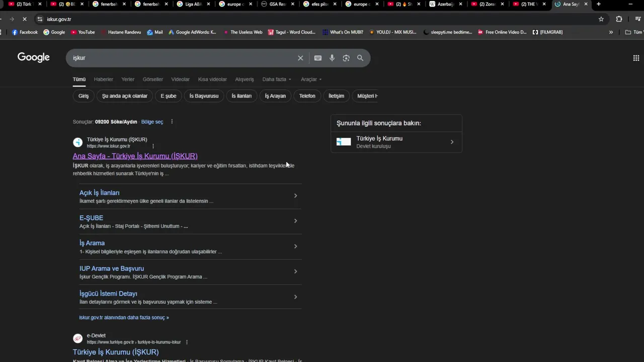Open e-Devlet Türkiye İş Kurumu (İŞKUR) result
This screenshot has width=644, height=362.
tap(116, 352)
